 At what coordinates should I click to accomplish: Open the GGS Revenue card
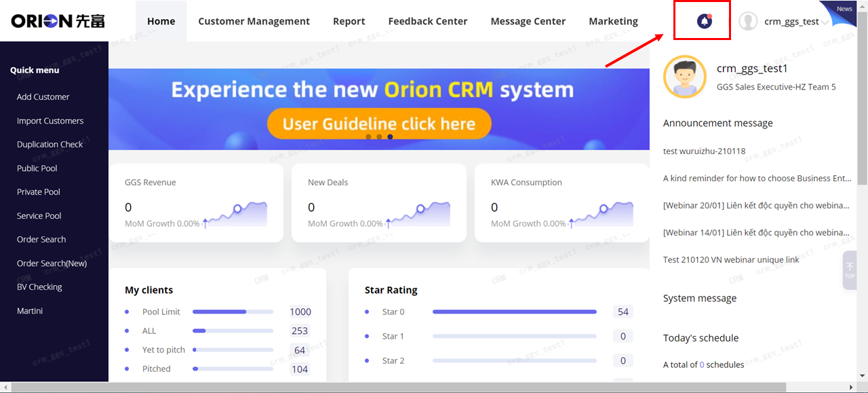[x=196, y=203]
